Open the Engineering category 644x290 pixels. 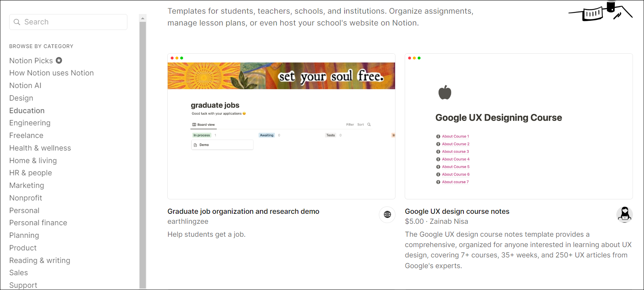click(30, 123)
